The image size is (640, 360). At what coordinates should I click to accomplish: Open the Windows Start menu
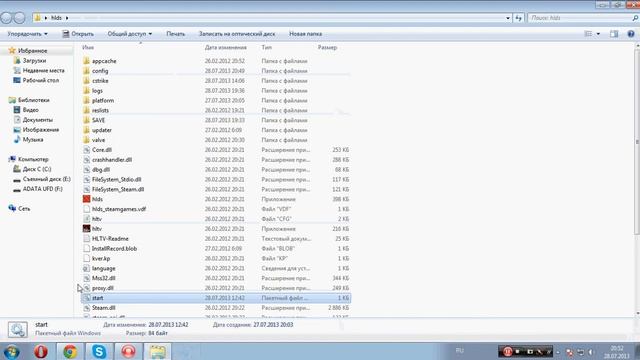click(x=11, y=351)
